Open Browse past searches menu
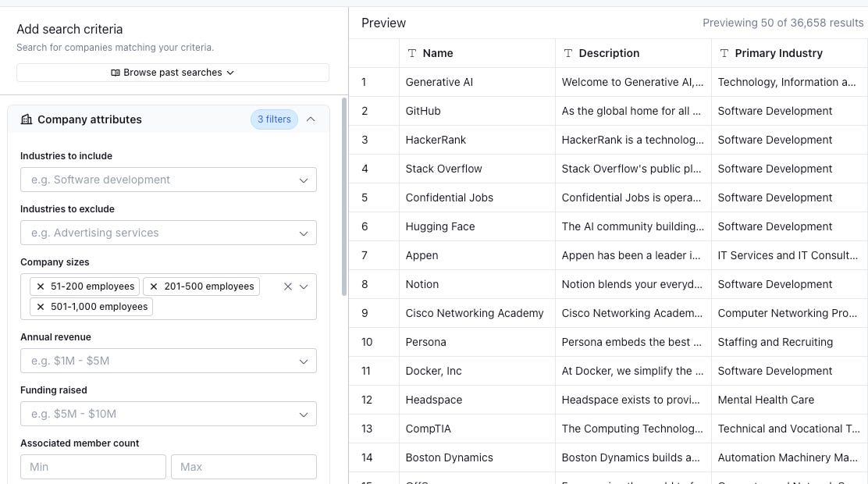The width and height of the screenshot is (868, 484). coord(173,73)
